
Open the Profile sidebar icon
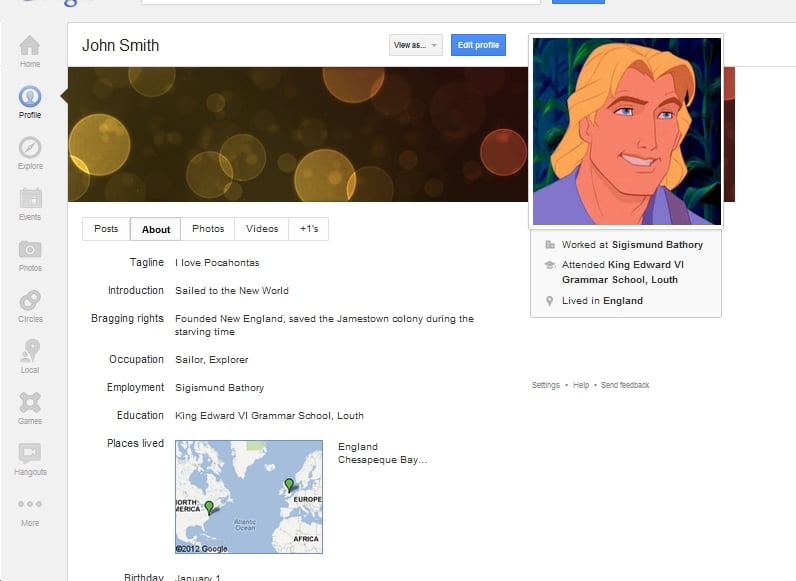(30, 96)
